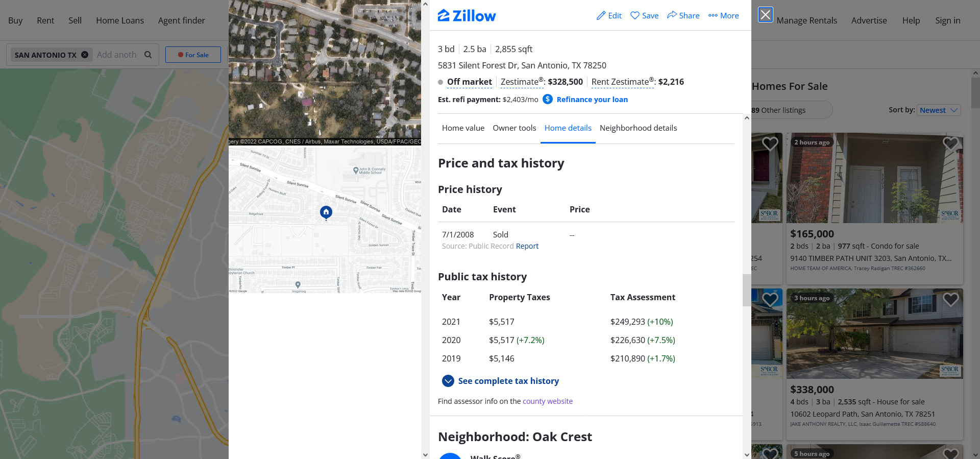Favorite the partially hidden top-left listing card

(x=770, y=143)
